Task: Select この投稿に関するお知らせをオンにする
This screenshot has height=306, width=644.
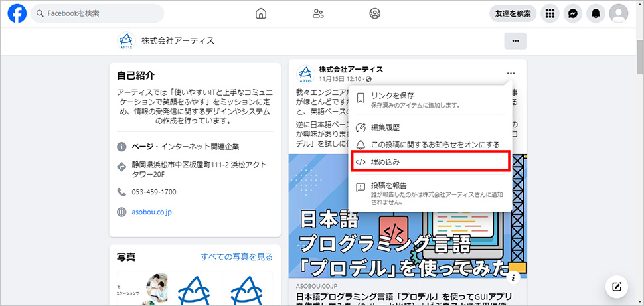Action: pos(430,145)
